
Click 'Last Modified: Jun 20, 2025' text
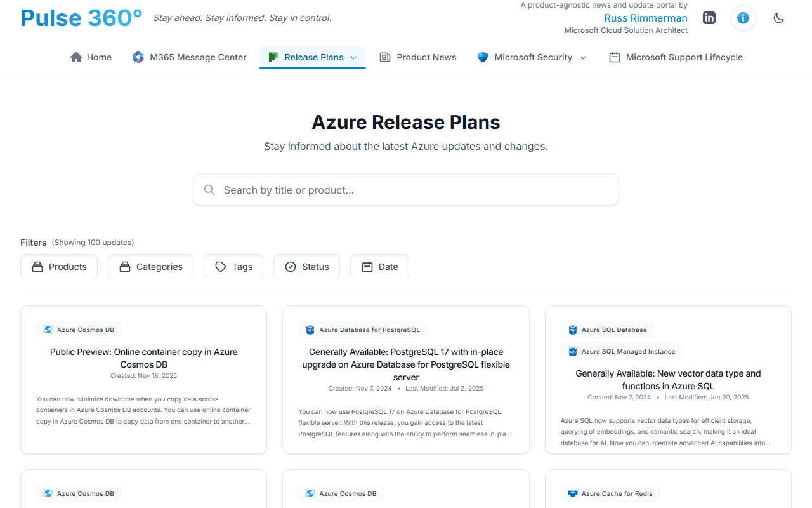pyautogui.click(x=707, y=397)
